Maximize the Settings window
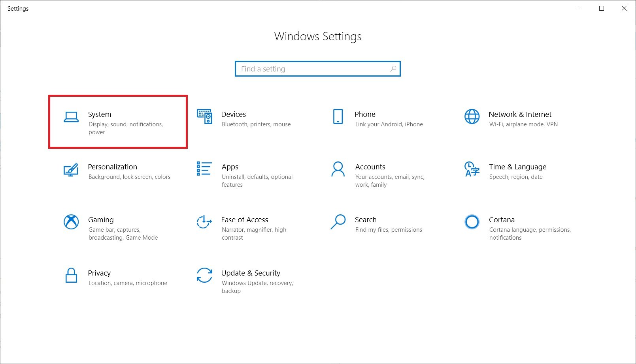 click(602, 8)
